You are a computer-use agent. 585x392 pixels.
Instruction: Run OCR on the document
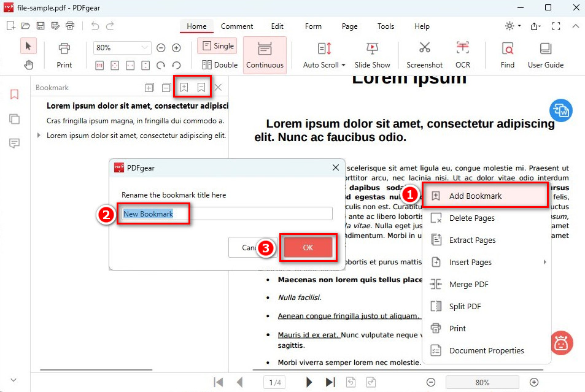pos(463,55)
